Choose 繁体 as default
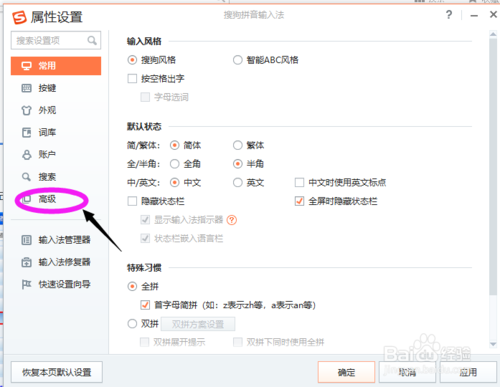This screenshot has height=387, width=500. (x=238, y=145)
